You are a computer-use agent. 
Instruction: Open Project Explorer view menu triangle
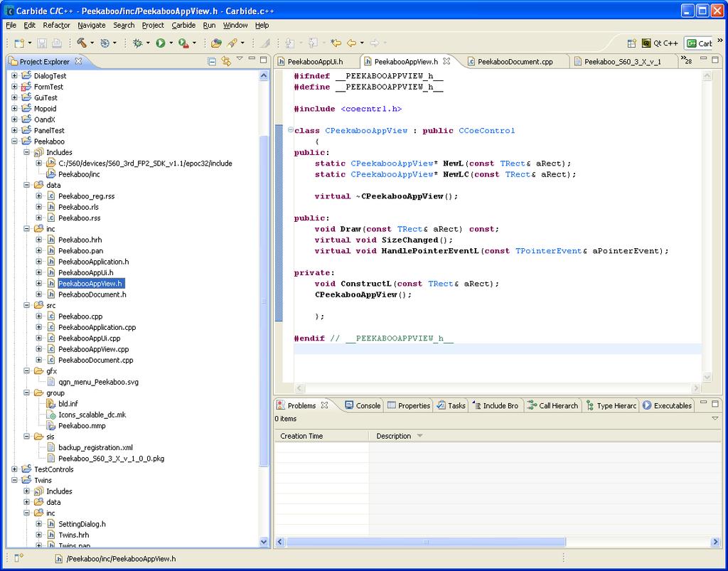click(240, 58)
